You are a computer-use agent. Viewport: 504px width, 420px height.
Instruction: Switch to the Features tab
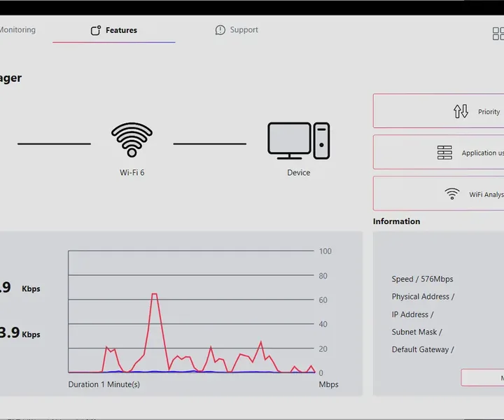coord(114,30)
